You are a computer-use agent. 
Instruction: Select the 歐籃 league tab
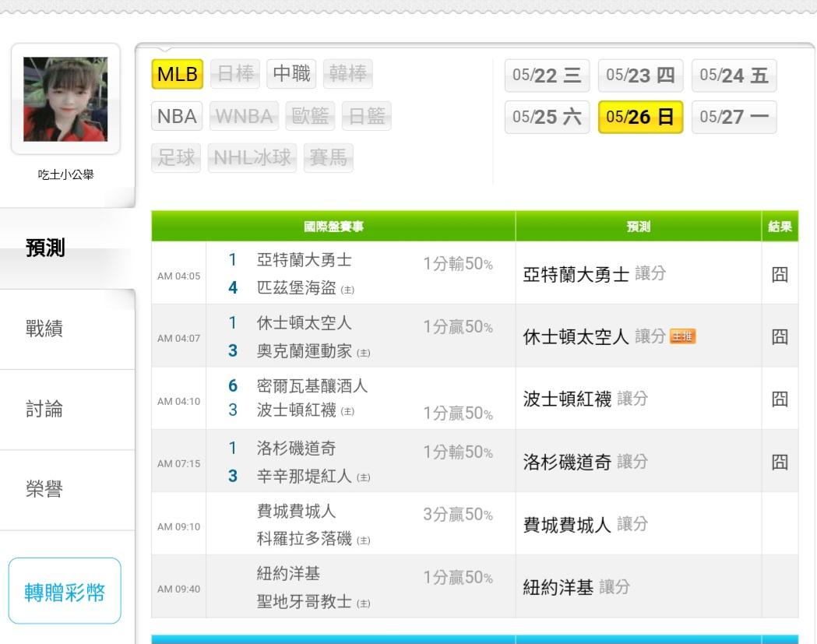[x=310, y=116]
